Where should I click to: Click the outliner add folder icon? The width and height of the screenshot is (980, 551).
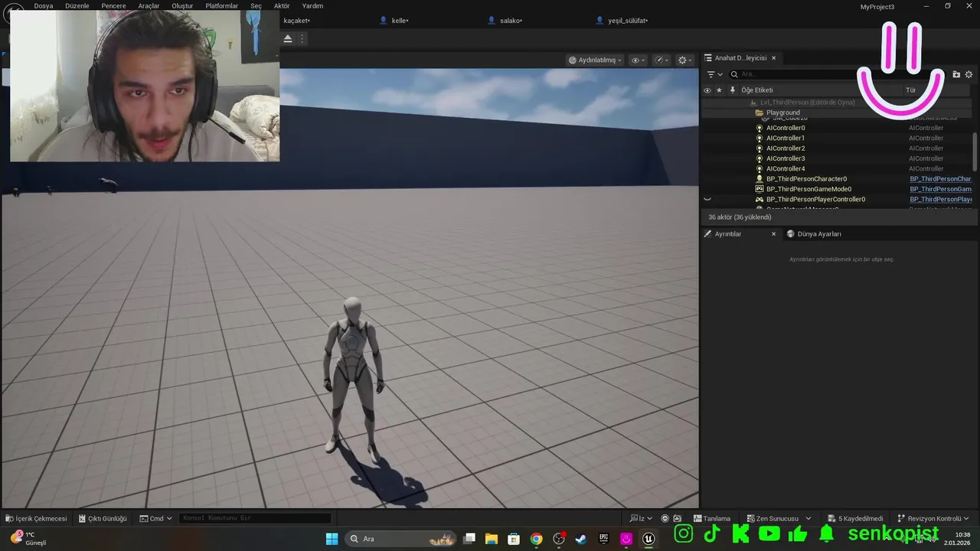coord(956,74)
